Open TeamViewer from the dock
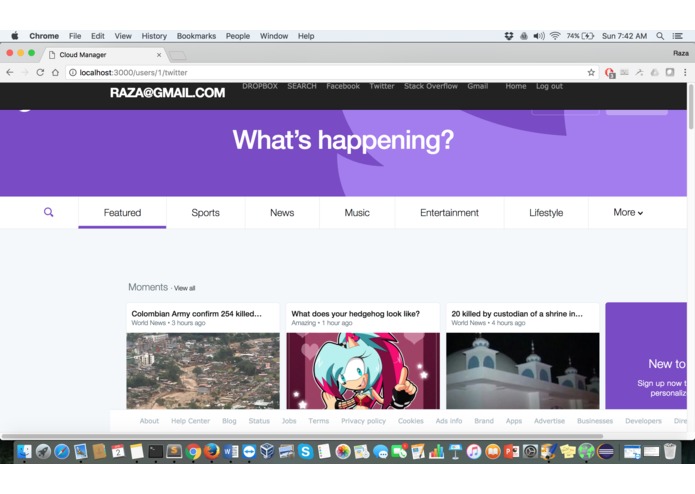The height and width of the screenshot is (494, 695). pyautogui.click(x=250, y=451)
